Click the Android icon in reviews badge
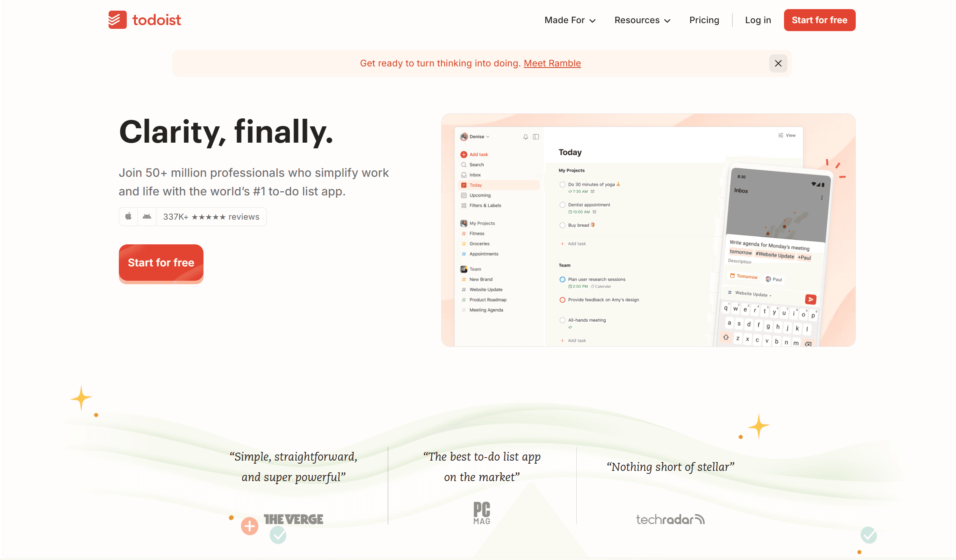 147,217
